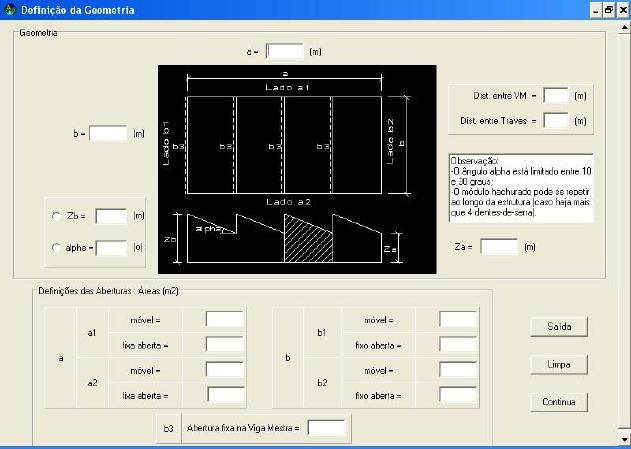The height and width of the screenshot is (449, 631).
Task: Click the Abertura fixa na Viga Mestra field
Action: coord(326,428)
